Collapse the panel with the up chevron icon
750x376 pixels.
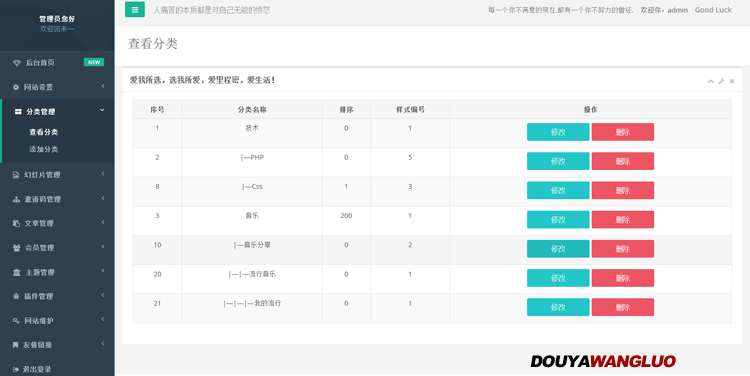710,81
